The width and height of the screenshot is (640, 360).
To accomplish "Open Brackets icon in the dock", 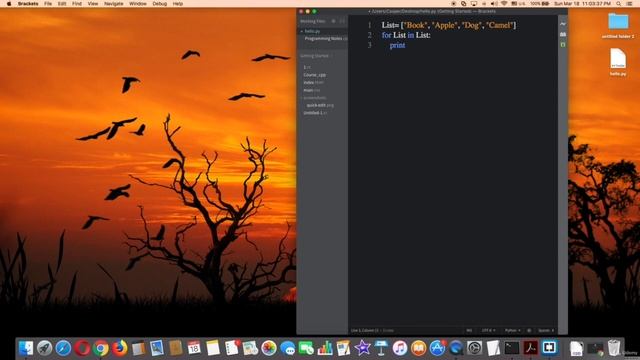I will pyautogui.click(x=549, y=348).
